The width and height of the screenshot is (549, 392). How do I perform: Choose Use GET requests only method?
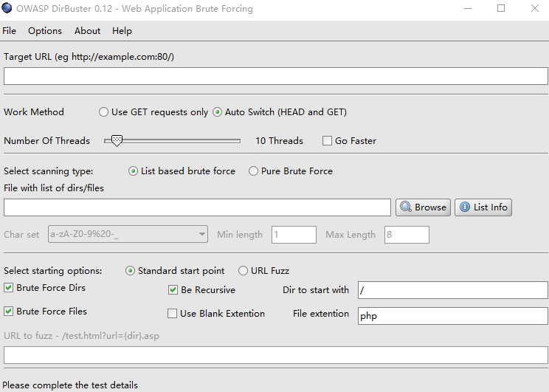click(x=103, y=112)
